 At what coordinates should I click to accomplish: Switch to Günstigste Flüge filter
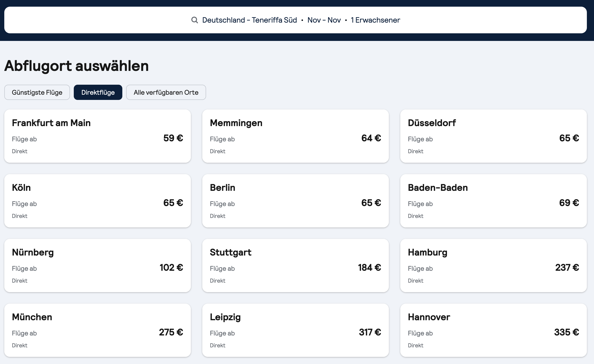tap(37, 92)
